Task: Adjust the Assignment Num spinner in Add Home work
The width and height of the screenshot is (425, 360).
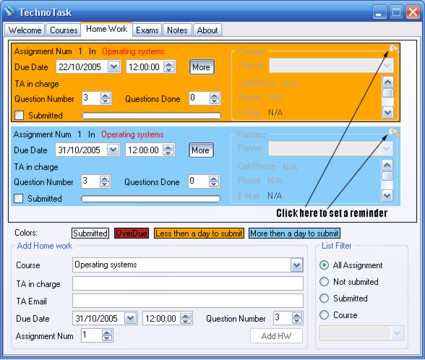Action: point(107,335)
